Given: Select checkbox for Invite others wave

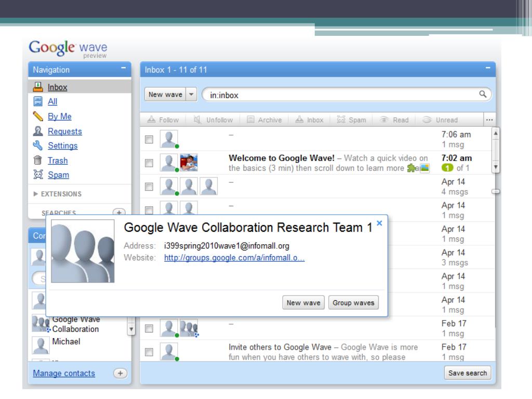Looking at the screenshot, I should tap(149, 352).
